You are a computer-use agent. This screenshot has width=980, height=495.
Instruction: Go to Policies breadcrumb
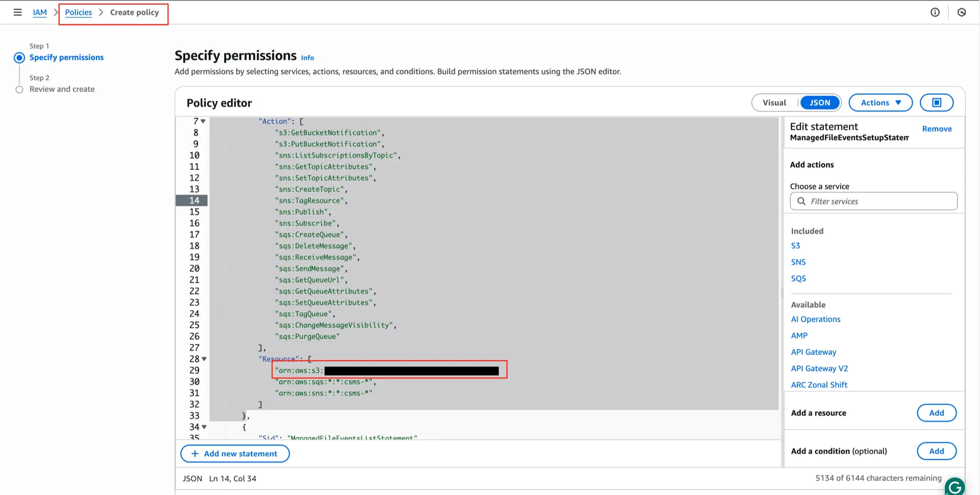(78, 12)
